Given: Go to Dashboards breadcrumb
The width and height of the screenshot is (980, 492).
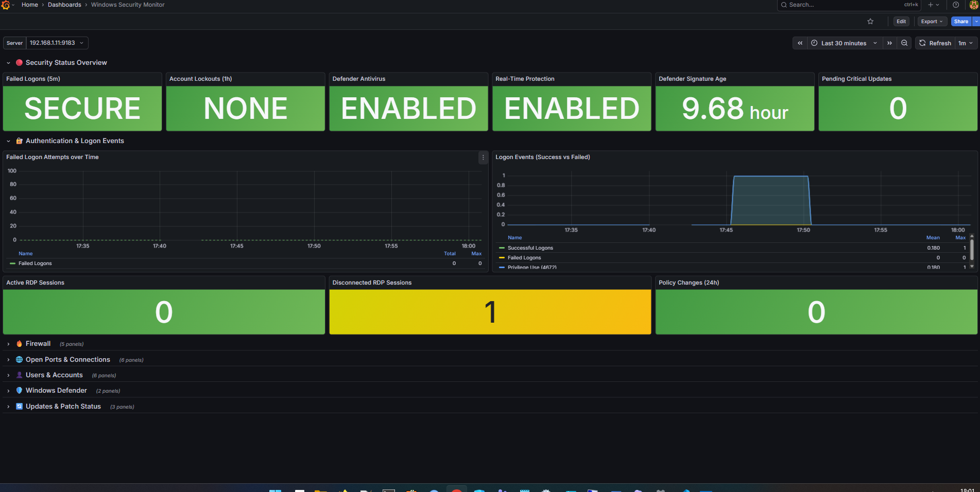Looking at the screenshot, I should coord(64,5).
